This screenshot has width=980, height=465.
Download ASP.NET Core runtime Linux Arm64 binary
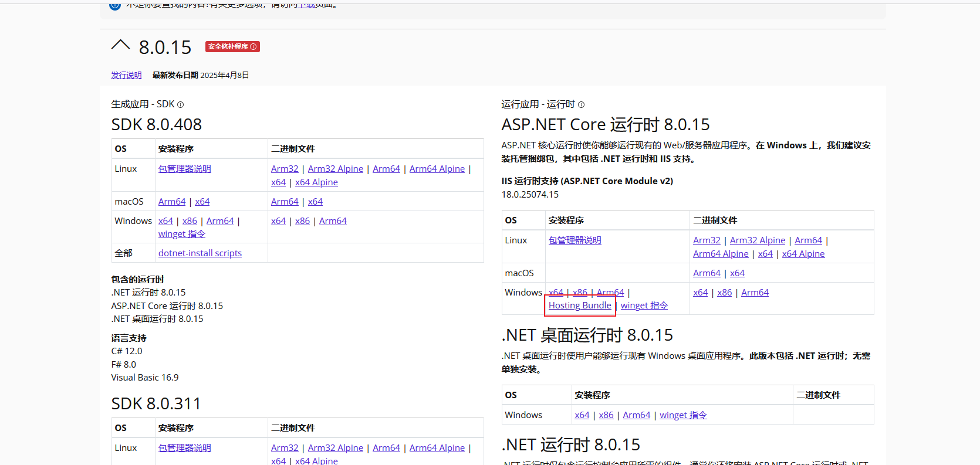click(808, 240)
